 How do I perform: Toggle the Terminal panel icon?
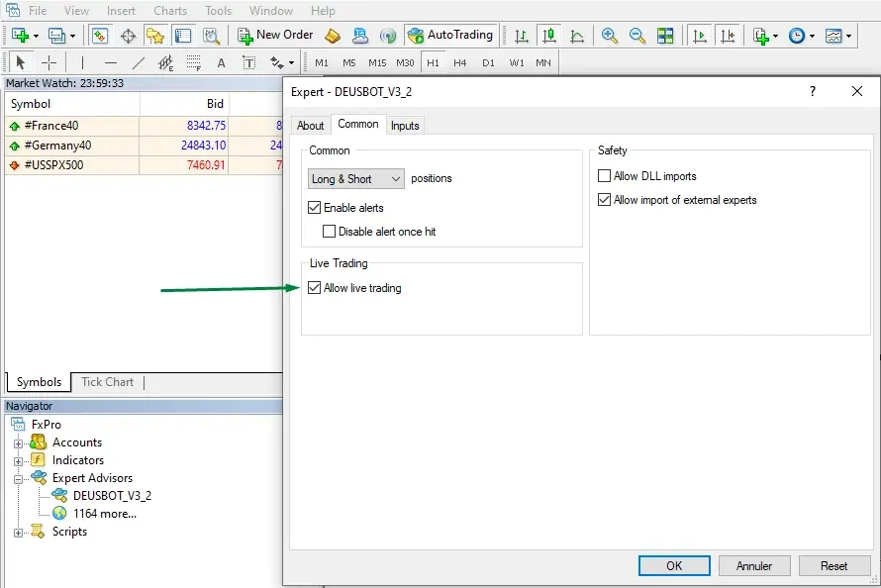pos(183,36)
